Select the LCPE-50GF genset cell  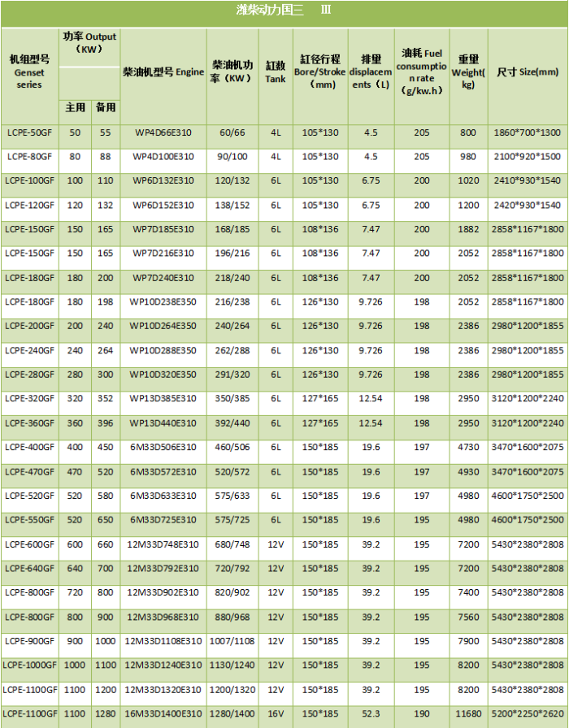coord(29,132)
